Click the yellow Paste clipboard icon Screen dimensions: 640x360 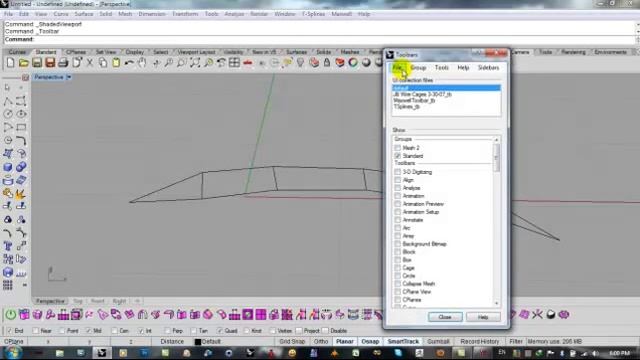116,63
